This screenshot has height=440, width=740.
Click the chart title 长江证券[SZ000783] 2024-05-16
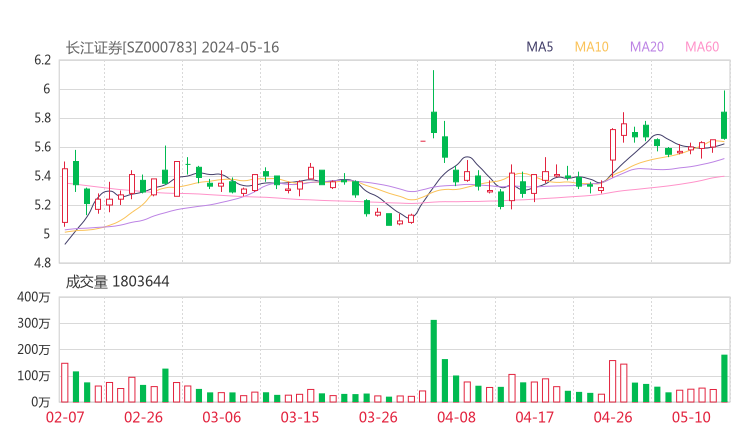(x=172, y=47)
